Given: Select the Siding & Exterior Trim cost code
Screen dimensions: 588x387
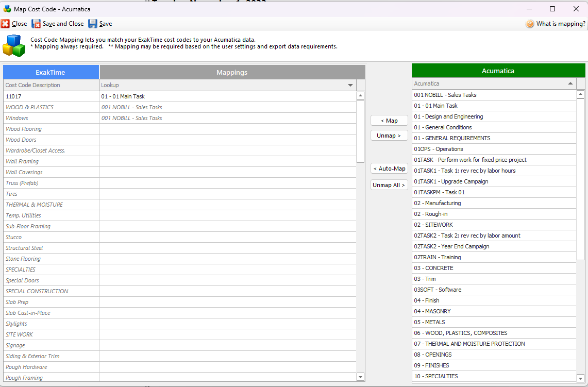Looking at the screenshot, I should click(x=52, y=356).
